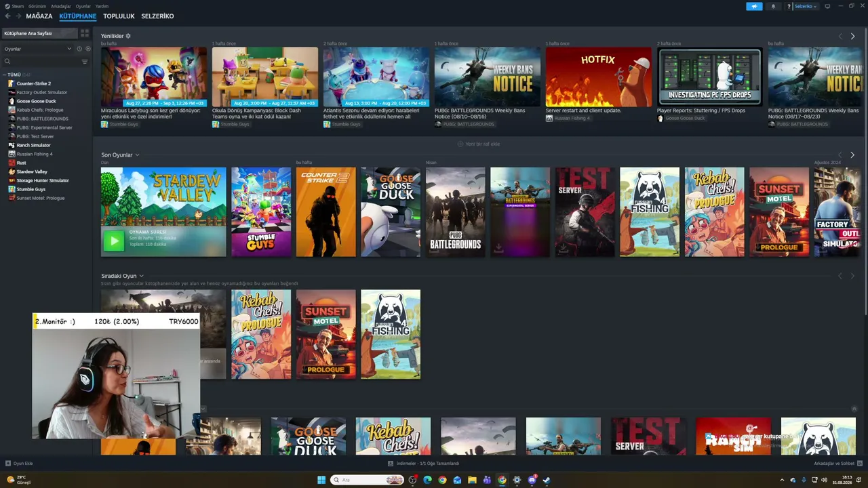Select Goose Goose Duck in the game list
This screenshot has height=488, width=868.
pos(37,101)
